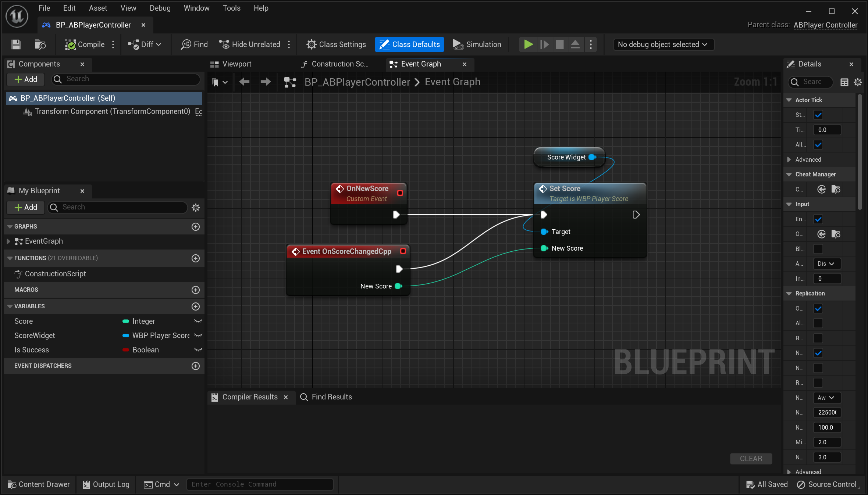868x495 pixels.
Task: Focus the Components search field
Action: click(126, 79)
